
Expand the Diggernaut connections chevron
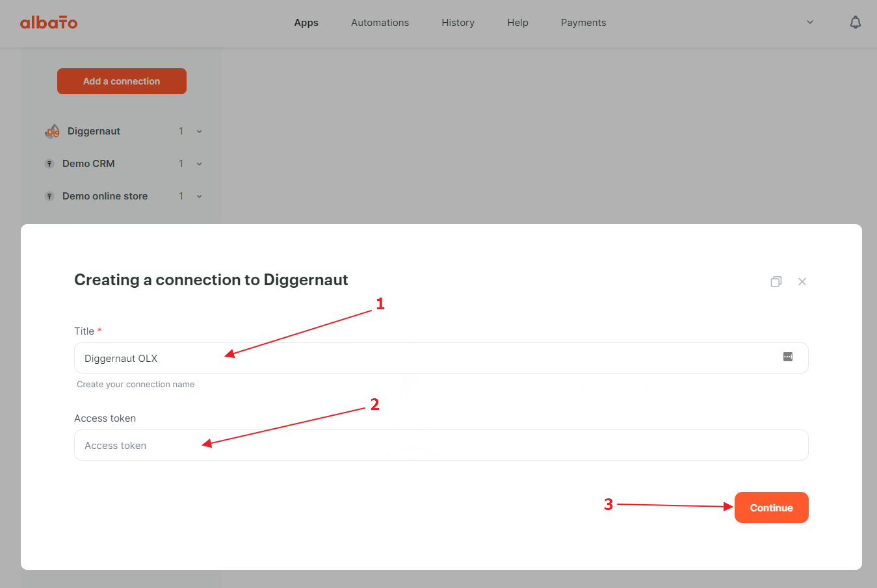[199, 131]
